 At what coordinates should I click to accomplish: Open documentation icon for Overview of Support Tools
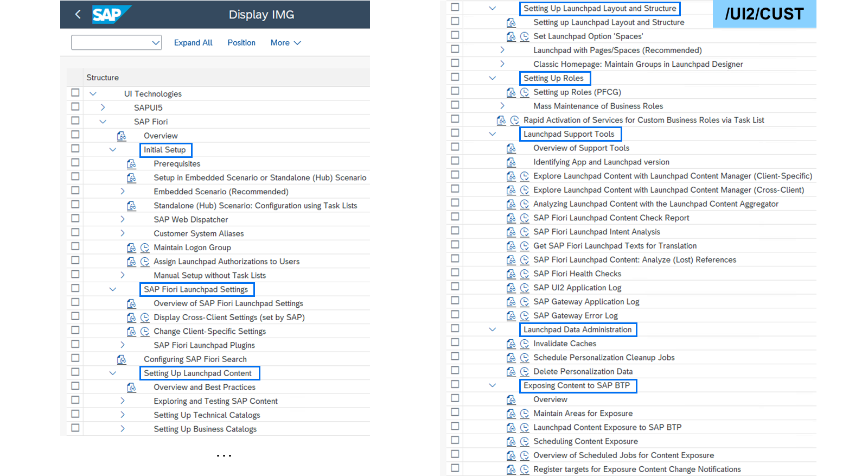click(511, 148)
